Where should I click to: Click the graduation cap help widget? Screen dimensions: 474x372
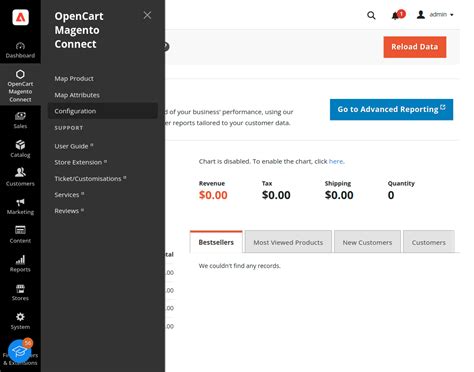pyautogui.click(x=19, y=351)
